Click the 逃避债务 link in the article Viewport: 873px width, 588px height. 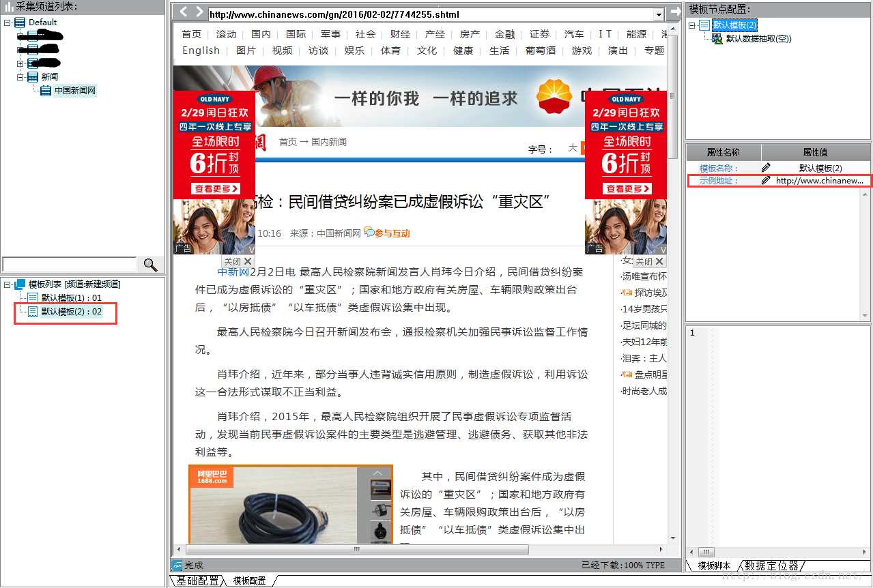pos(489,435)
